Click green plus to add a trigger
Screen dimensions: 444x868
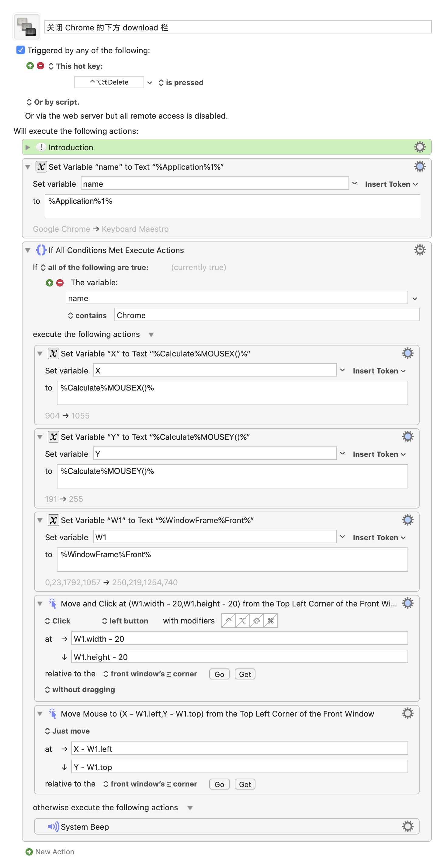pos(30,66)
